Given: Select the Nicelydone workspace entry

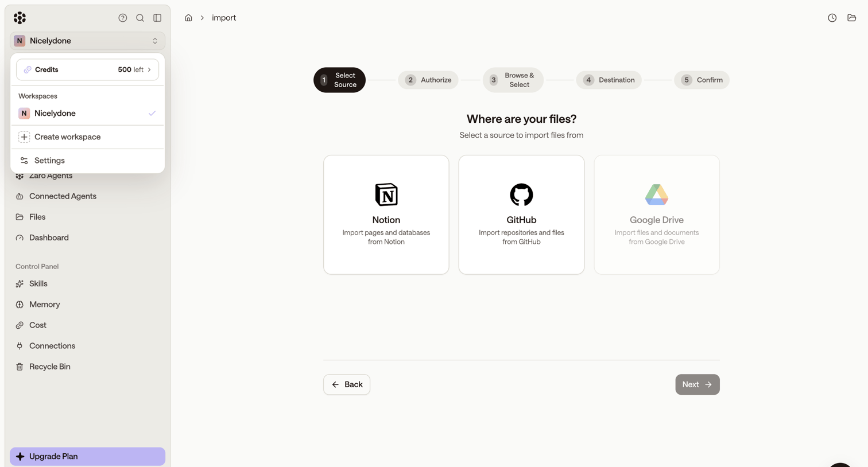Looking at the screenshot, I should pos(87,114).
